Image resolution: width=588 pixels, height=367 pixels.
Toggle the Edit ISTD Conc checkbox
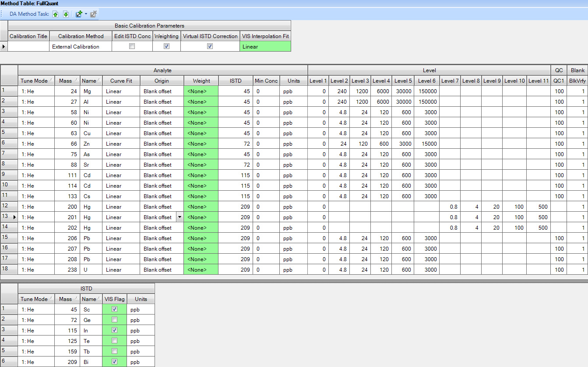click(132, 46)
